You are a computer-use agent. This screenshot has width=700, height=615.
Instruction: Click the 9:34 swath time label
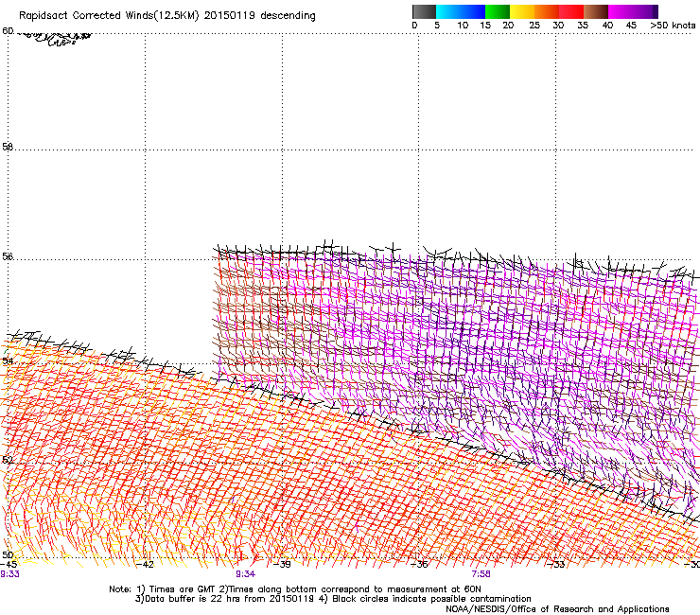(246, 574)
